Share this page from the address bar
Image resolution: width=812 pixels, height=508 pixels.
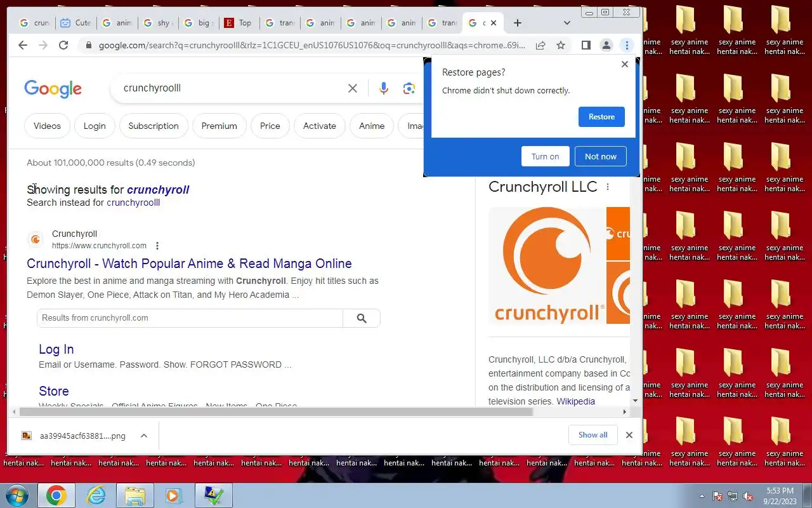pos(540,45)
